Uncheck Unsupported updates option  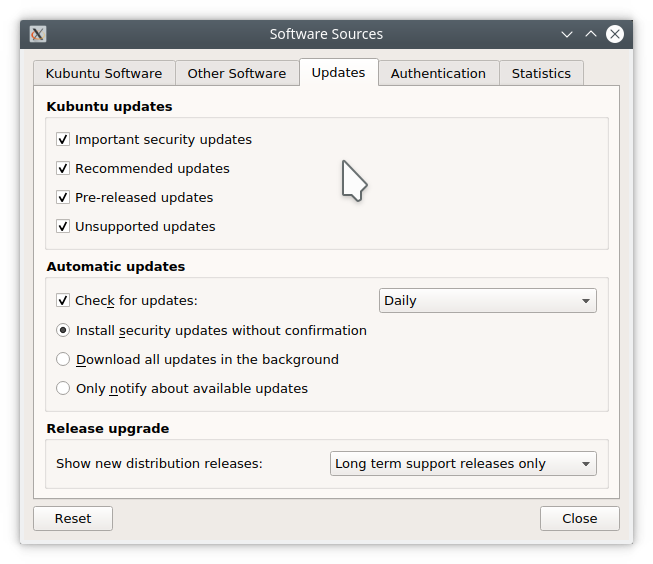point(63,227)
